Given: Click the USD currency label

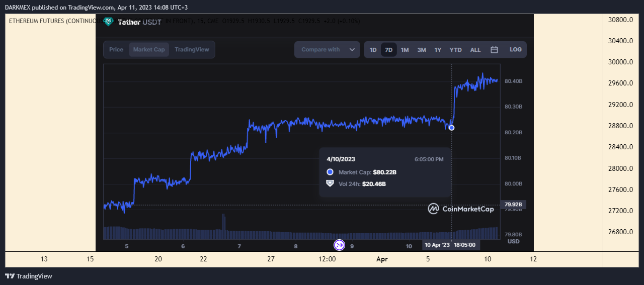Looking at the screenshot, I should [513, 241].
